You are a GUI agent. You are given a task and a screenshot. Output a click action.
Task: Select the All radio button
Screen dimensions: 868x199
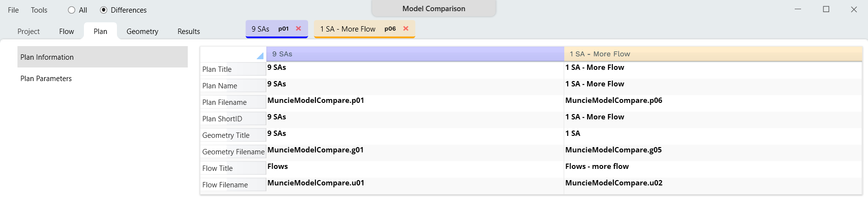[72, 10]
